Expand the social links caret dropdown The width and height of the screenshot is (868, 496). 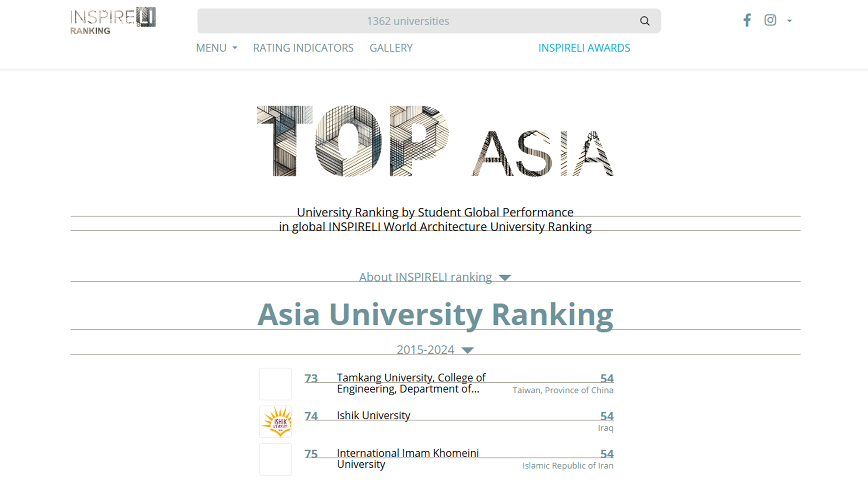coord(789,21)
